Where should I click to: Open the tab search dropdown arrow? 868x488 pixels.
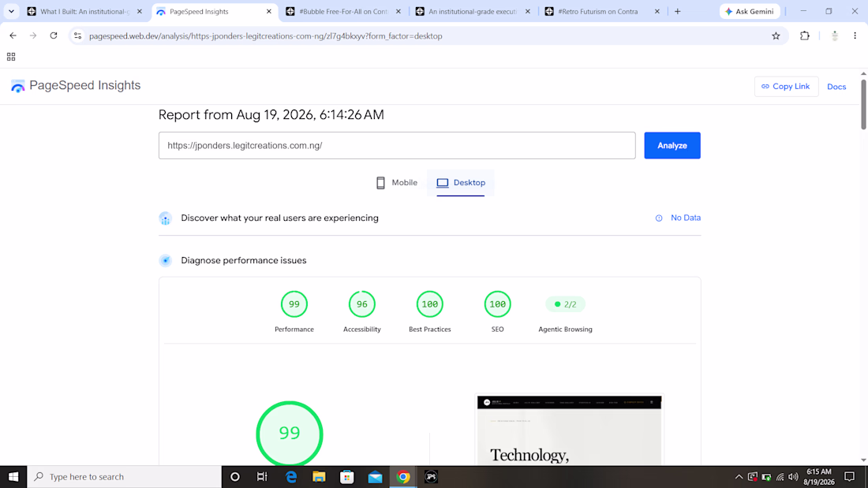click(x=11, y=11)
